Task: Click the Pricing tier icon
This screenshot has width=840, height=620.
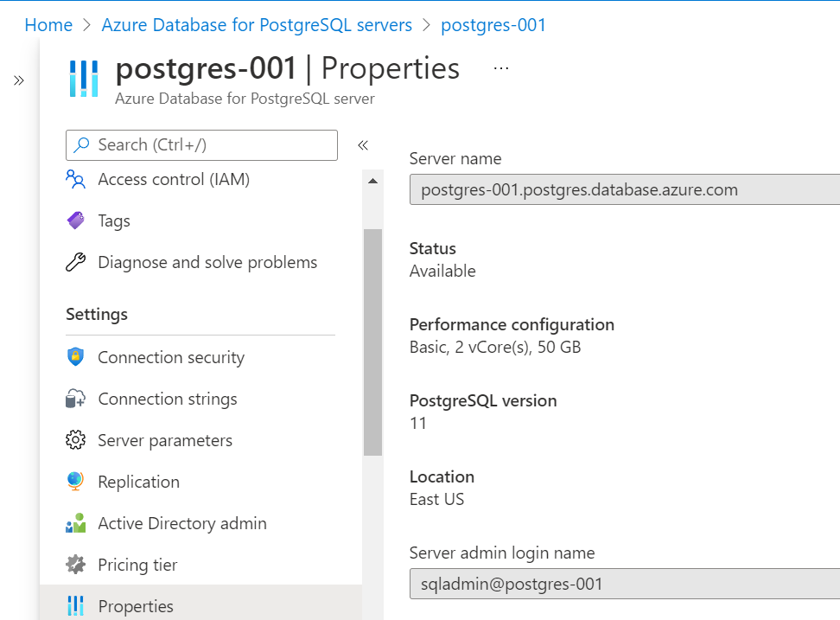Action: coord(76,565)
